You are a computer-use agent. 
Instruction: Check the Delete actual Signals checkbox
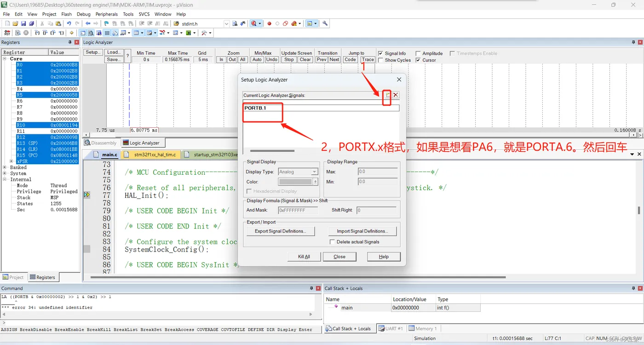point(332,242)
